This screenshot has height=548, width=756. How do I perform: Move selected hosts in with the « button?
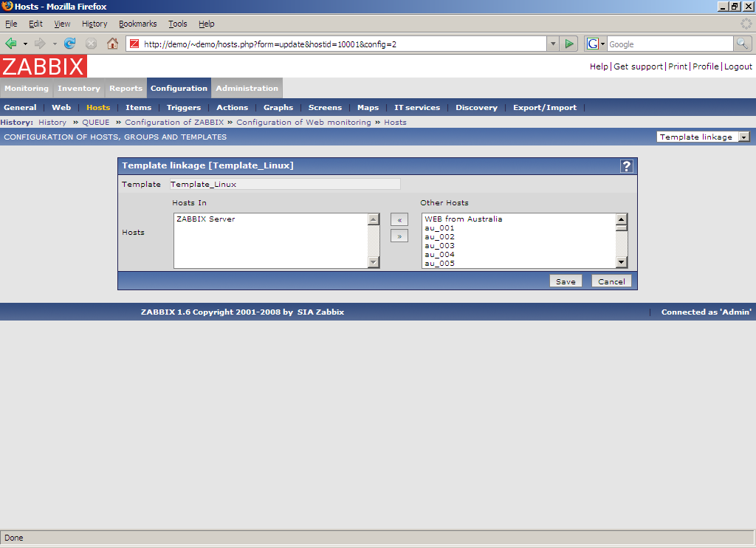coord(399,220)
